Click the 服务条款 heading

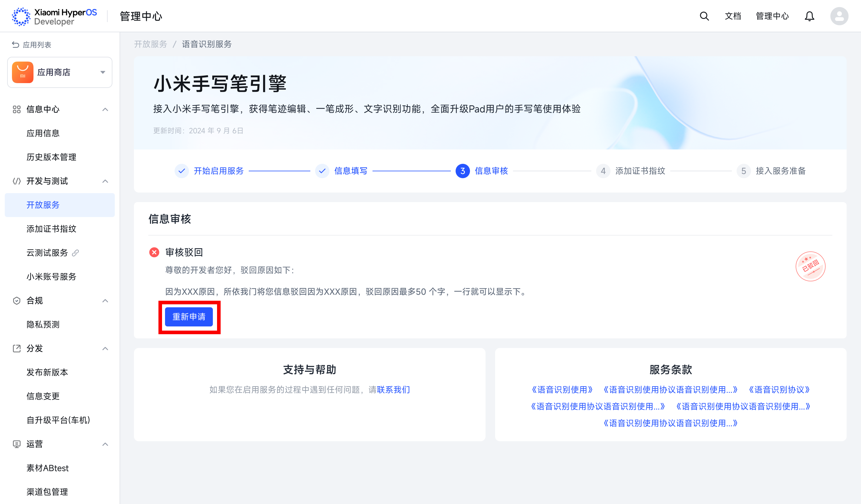[671, 370]
